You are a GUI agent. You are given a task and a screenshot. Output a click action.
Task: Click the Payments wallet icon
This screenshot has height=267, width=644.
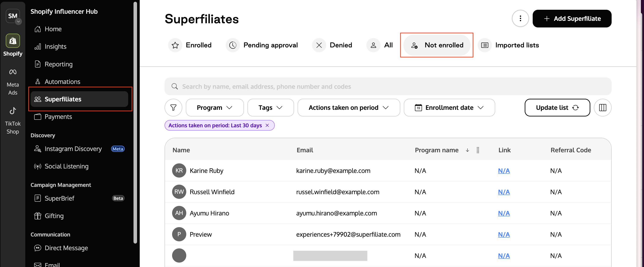(37, 116)
